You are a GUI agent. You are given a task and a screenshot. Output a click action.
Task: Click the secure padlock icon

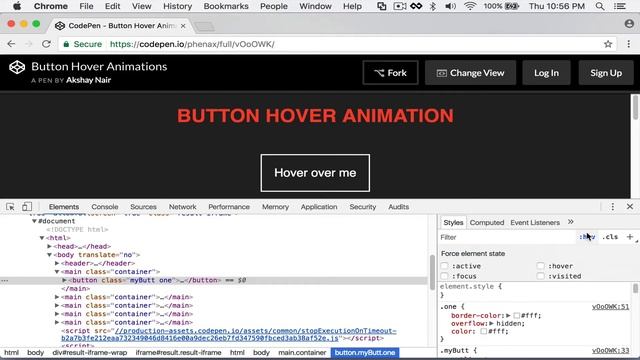[66, 44]
